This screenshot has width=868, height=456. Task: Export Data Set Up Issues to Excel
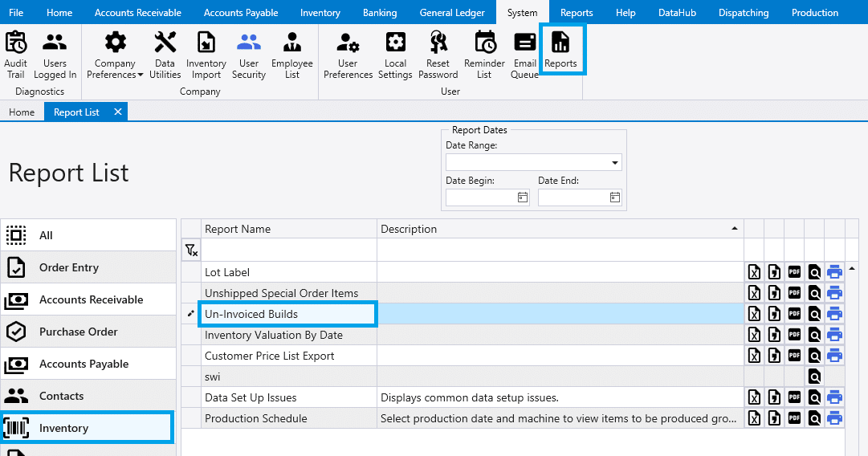[x=754, y=398]
